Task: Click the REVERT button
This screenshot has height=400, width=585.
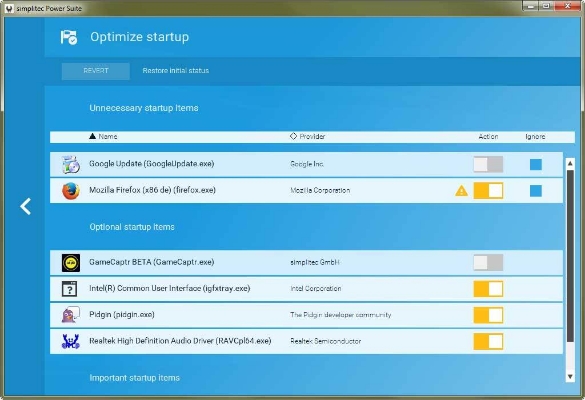Action: pyautogui.click(x=96, y=71)
